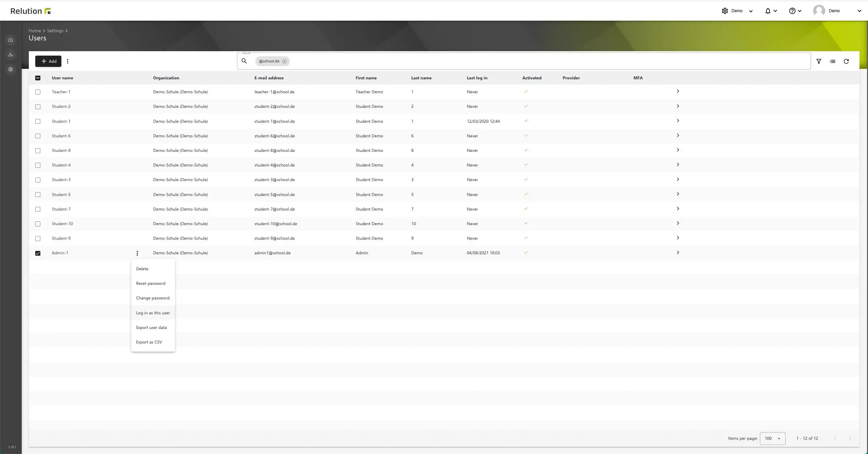Choose Change password from the menu
The image size is (868, 454).
point(153,298)
